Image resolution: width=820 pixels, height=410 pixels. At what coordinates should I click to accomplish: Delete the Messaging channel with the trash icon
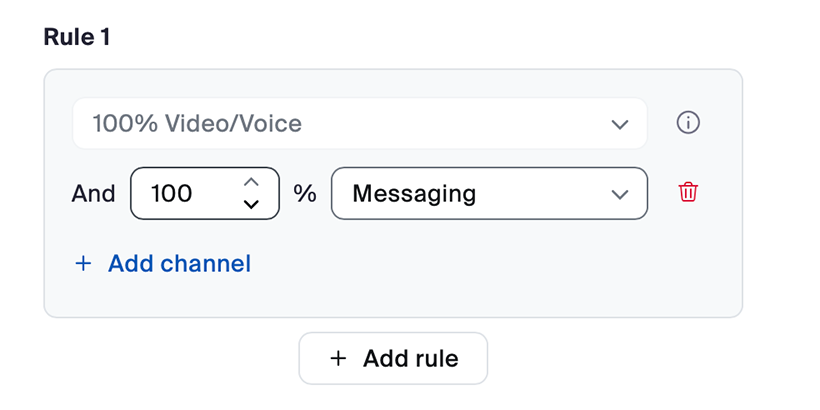(x=688, y=192)
